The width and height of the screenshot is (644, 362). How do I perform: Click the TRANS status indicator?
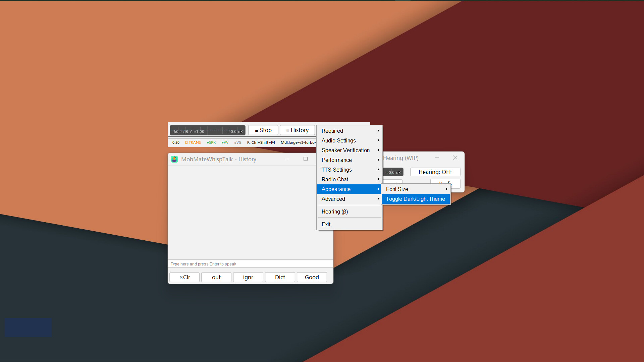[193, 142]
